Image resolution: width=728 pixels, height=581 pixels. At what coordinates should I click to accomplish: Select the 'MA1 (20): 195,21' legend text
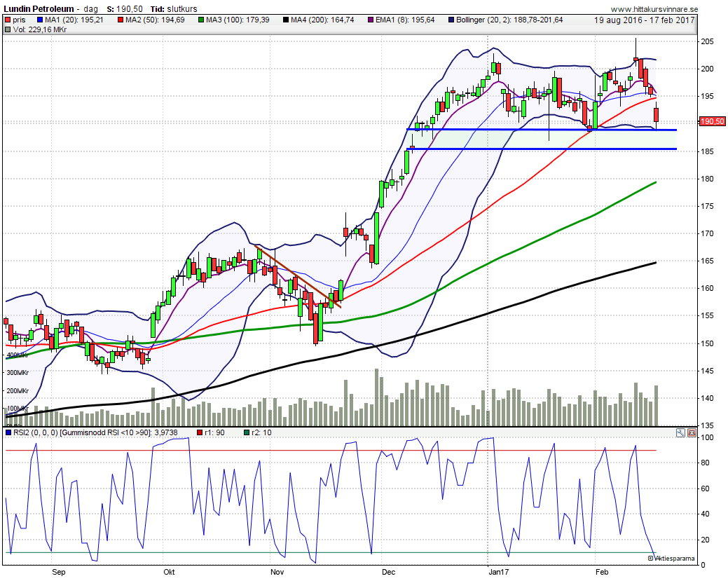click(x=74, y=20)
